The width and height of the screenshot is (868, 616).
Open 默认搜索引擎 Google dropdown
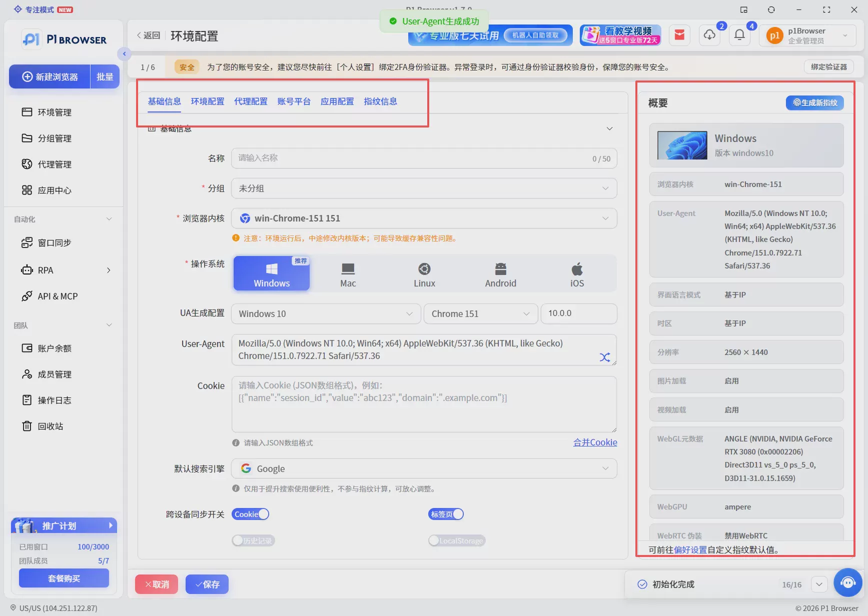tap(424, 468)
